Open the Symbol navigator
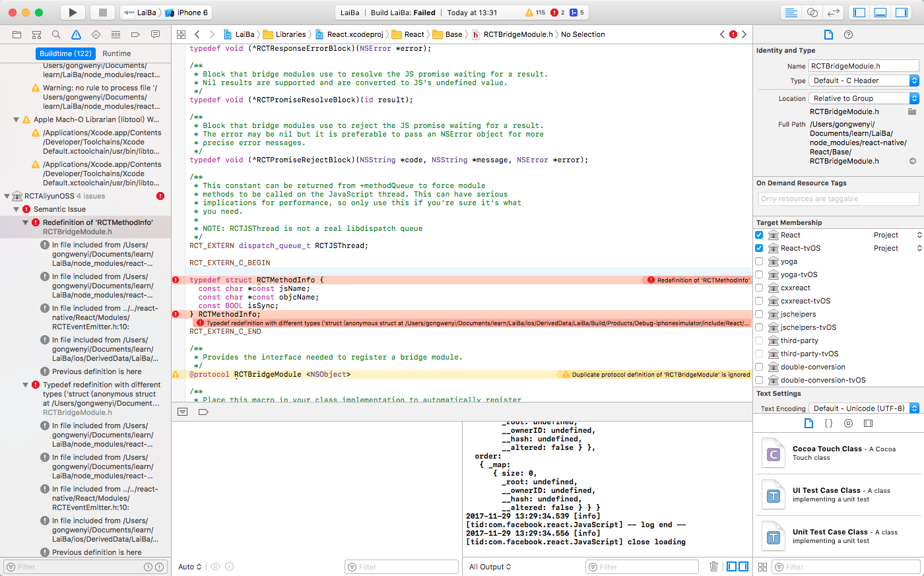The width and height of the screenshot is (924, 576). (x=37, y=34)
